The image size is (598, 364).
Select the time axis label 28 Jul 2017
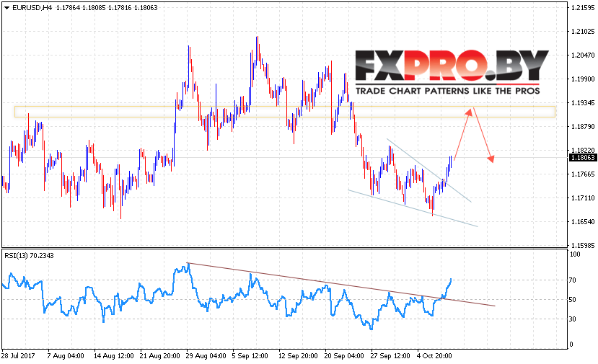18,355
